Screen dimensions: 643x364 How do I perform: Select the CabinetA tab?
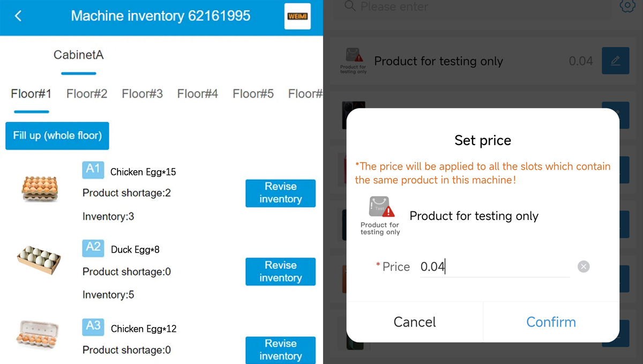[x=78, y=55]
